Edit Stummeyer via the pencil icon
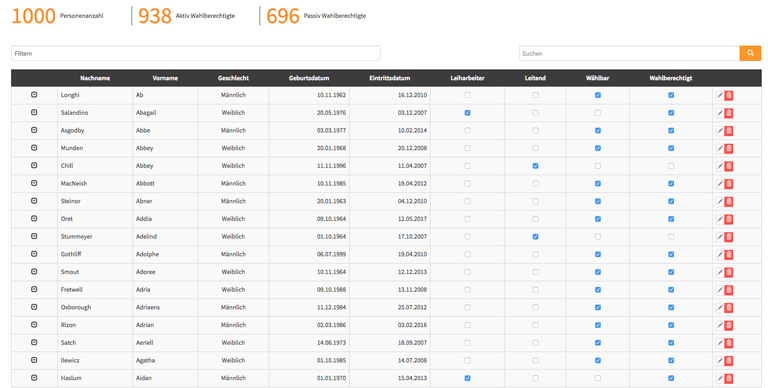 click(x=720, y=237)
